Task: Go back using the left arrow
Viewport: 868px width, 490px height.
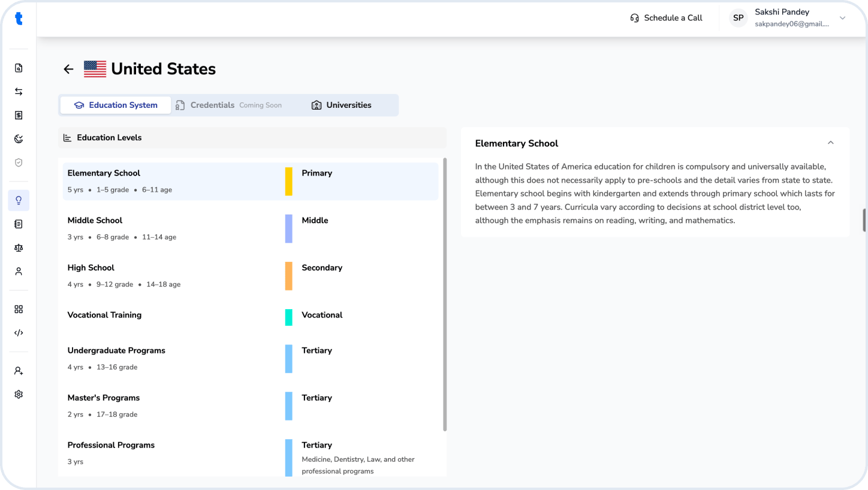Action: click(68, 69)
